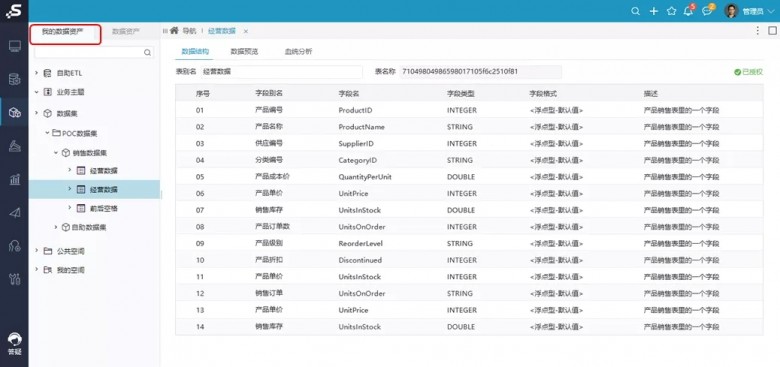Close the 经营数据 tab
Screen dimensions: 780x367
tap(245, 31)
